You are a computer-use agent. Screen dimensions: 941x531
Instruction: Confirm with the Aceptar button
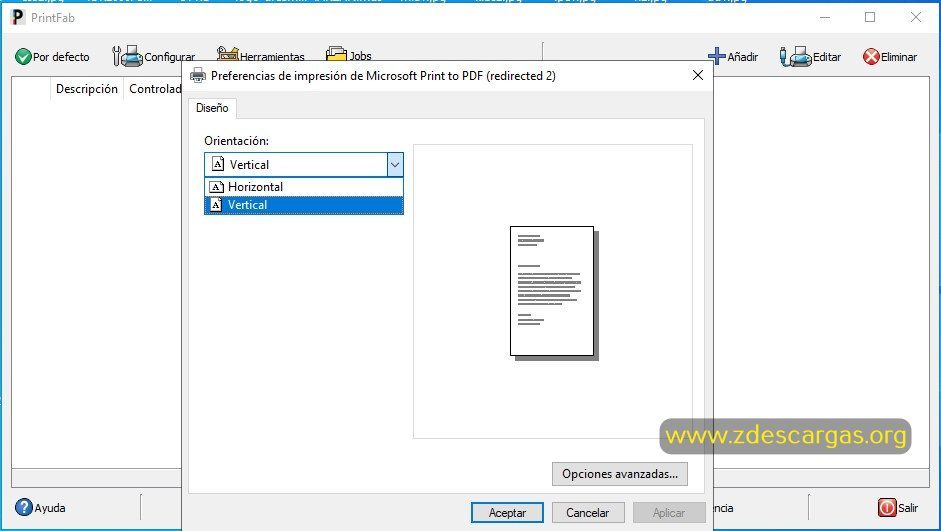[507, 512]
